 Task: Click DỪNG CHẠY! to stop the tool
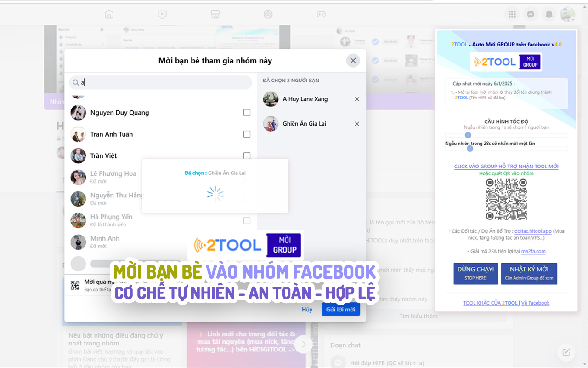tap(475, 274)
